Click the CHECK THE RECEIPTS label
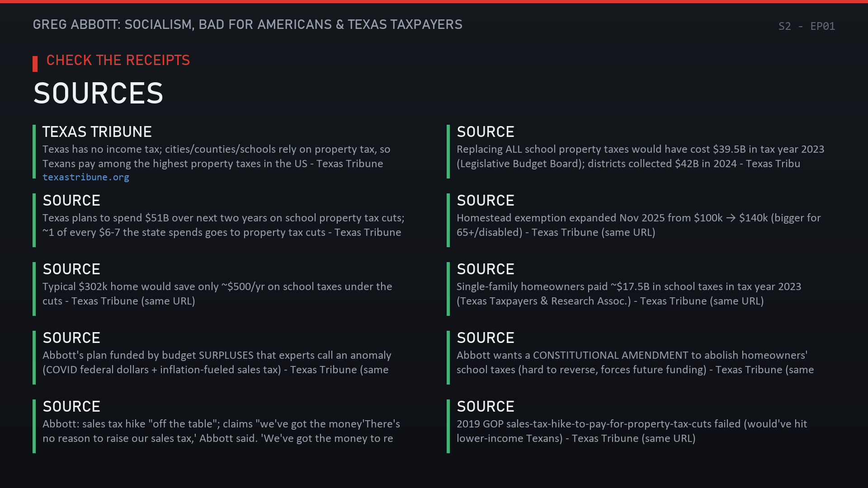This screenshot has height=488, width=868. pos(118,60)
